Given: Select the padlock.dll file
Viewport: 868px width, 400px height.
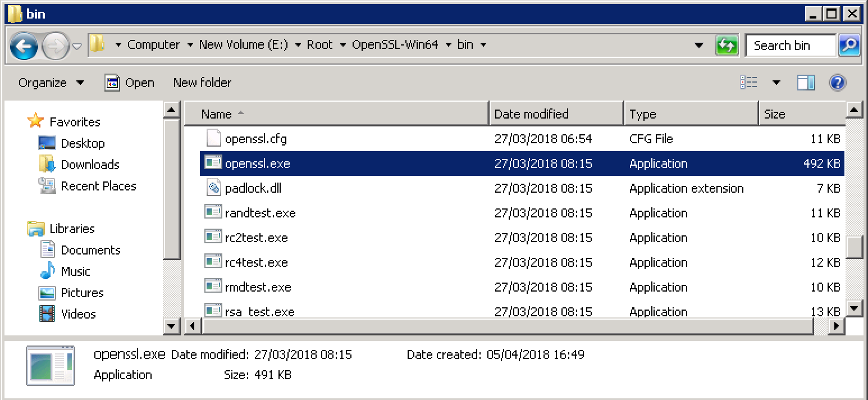Looking at the screenshot, I should pos(522,188).
